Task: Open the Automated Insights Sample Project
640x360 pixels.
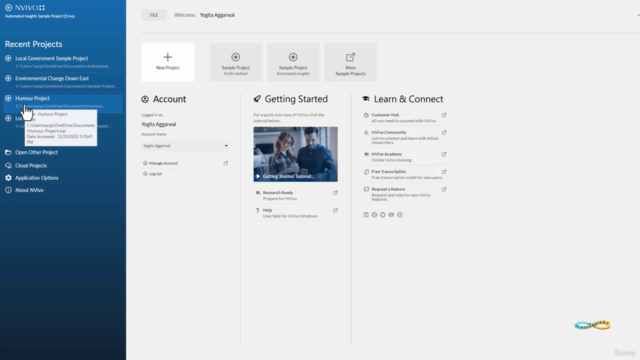Action: pyautogui.click(x=293, y=62)
